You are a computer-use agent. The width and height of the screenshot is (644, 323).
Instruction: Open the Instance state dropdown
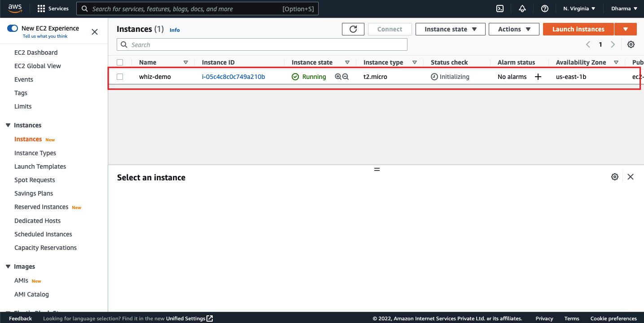coord(451,29)
